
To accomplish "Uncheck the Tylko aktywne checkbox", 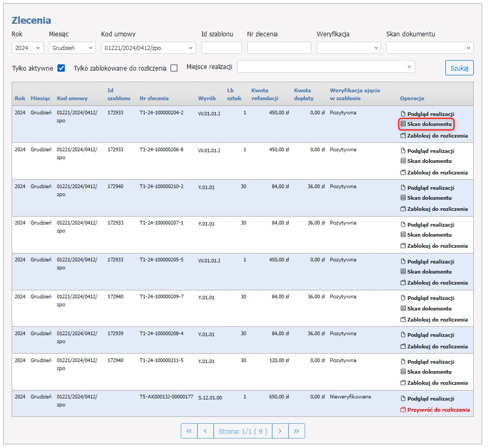I will (x=61, y=68).
